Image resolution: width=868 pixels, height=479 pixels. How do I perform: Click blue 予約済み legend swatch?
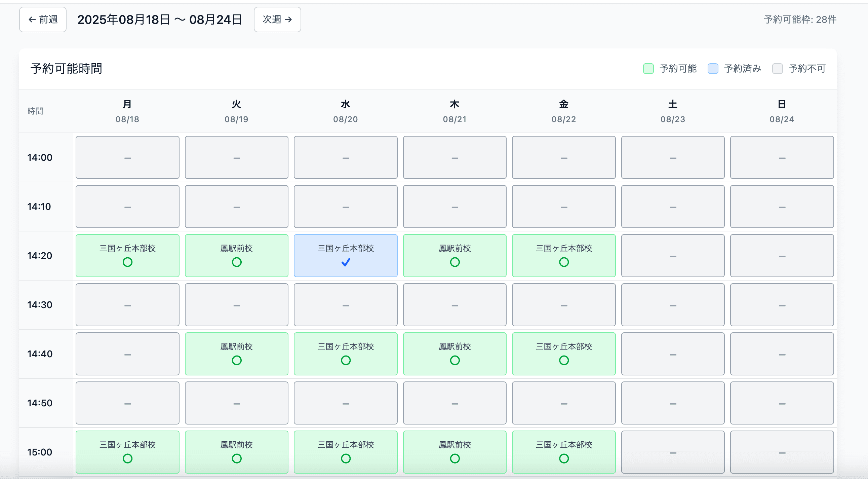tap(713, 68)
